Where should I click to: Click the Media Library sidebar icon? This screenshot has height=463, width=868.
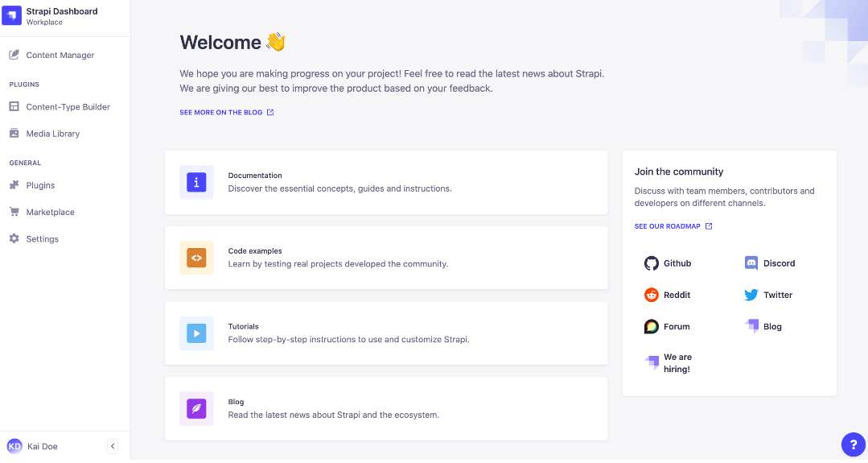coord(14,134)
